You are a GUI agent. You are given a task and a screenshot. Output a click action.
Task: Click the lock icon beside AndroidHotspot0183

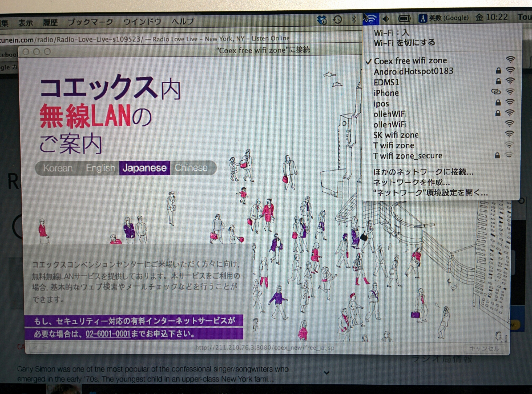coord(498,71)
